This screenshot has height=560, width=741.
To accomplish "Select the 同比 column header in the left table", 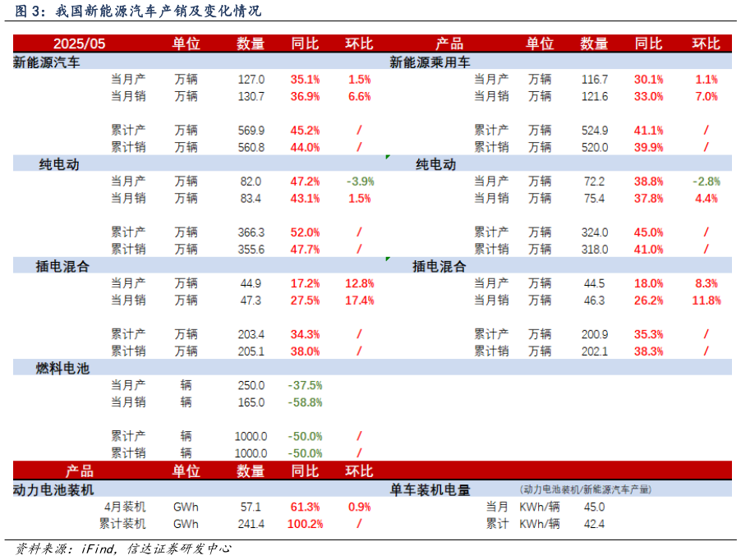I will click(304, 44).
